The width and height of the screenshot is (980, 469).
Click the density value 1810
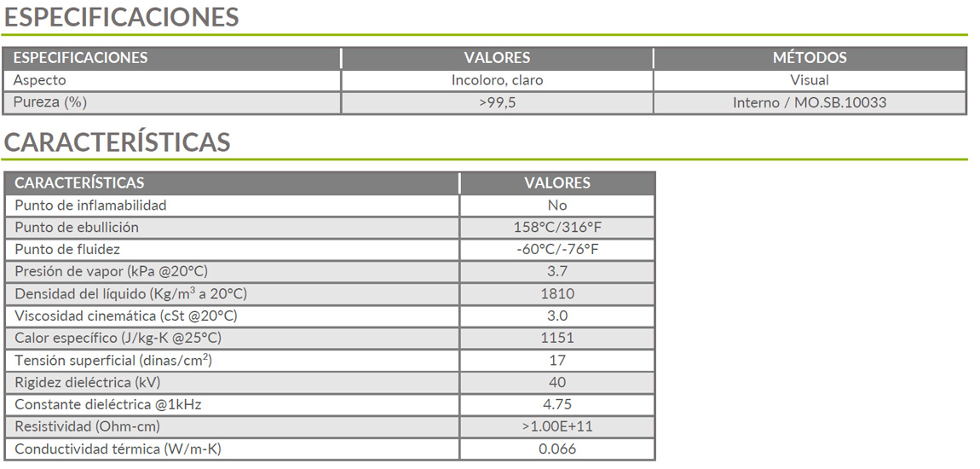point(556,294)
